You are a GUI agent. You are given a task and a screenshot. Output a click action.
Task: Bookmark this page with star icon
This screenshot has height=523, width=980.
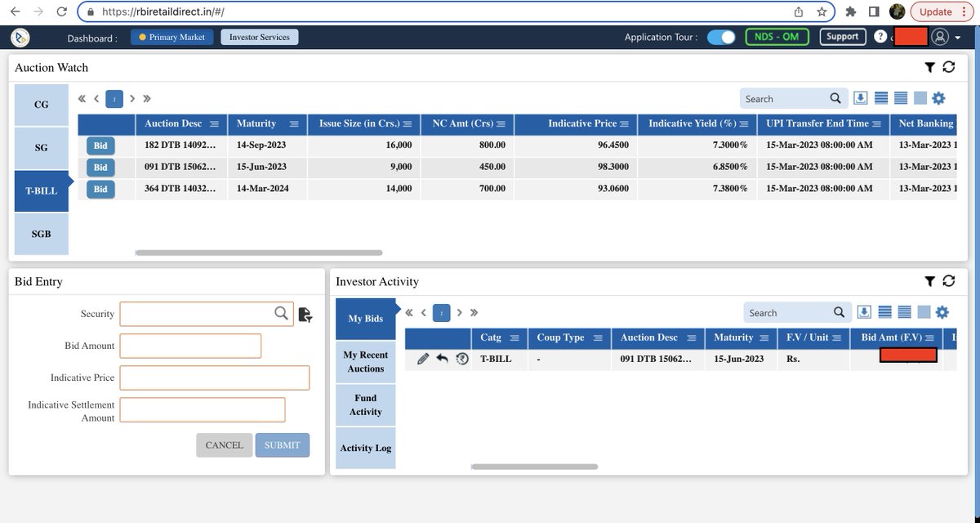click(821, 11)
